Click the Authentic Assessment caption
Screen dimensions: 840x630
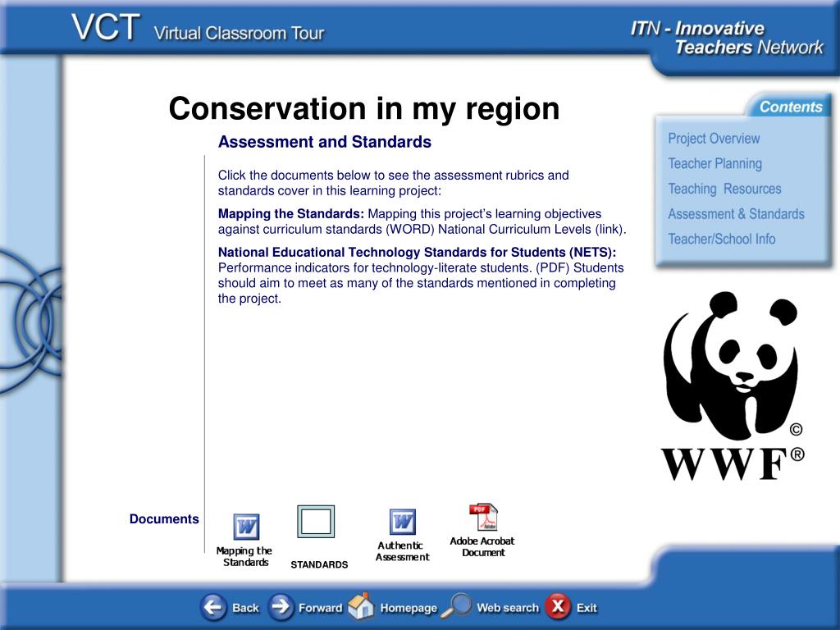coord(402,551)
